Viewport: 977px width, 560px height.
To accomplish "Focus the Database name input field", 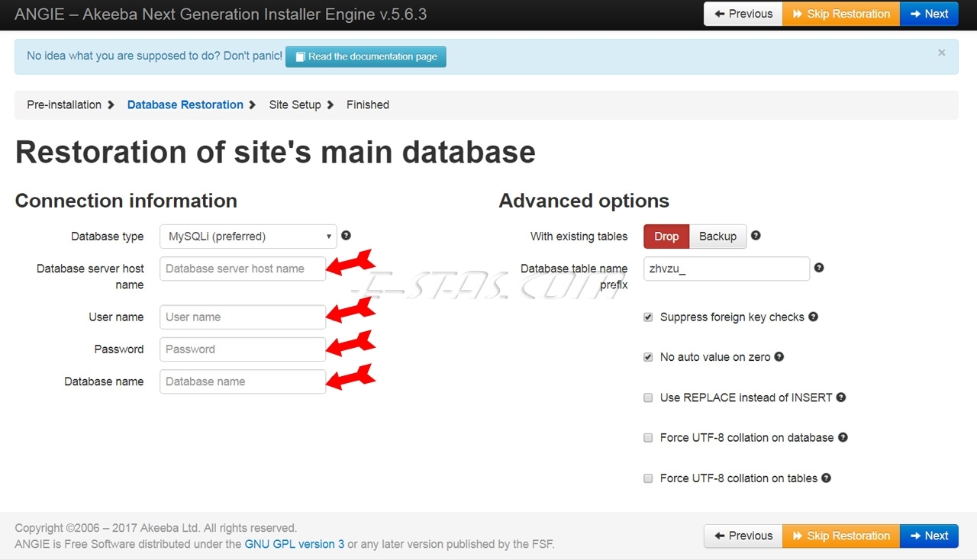I will (x=243, y=381).
